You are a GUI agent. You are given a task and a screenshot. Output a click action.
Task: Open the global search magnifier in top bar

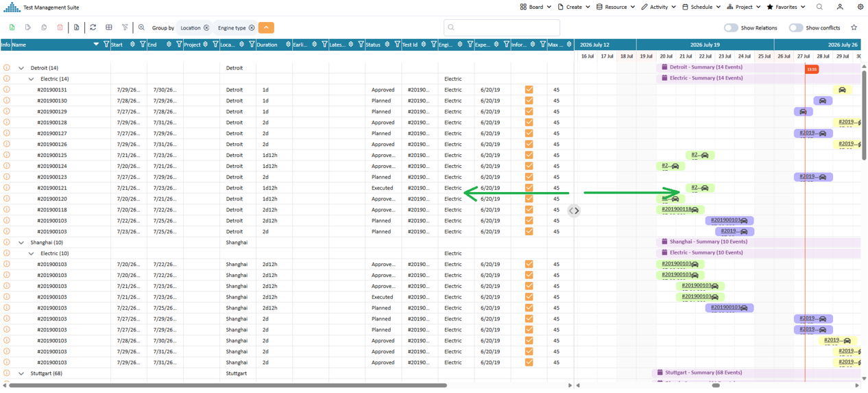819,7
